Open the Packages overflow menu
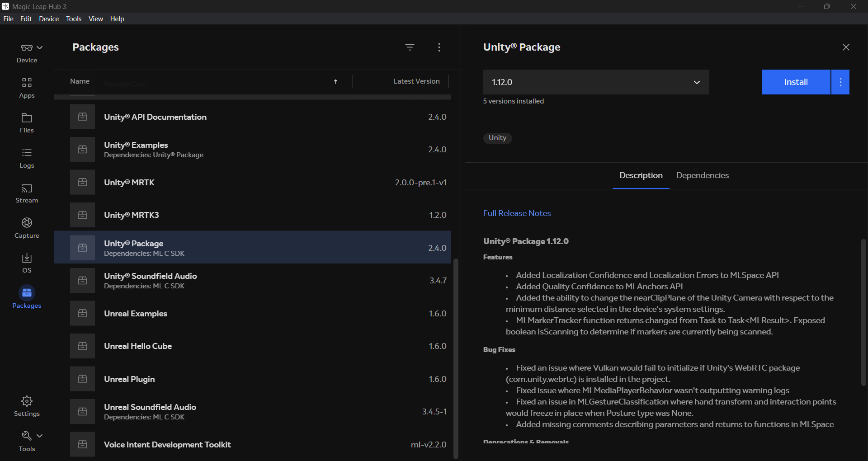868x461 pixels. [439, 47]
